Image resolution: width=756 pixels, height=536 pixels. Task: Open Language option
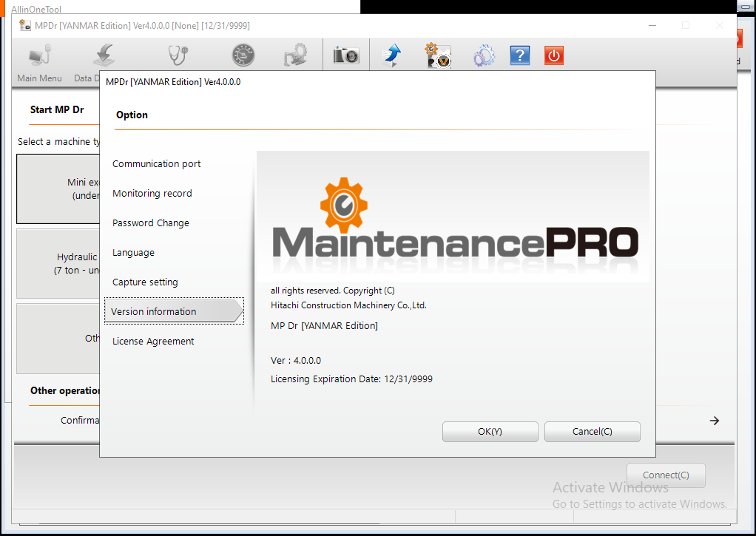tap(133, 253)
